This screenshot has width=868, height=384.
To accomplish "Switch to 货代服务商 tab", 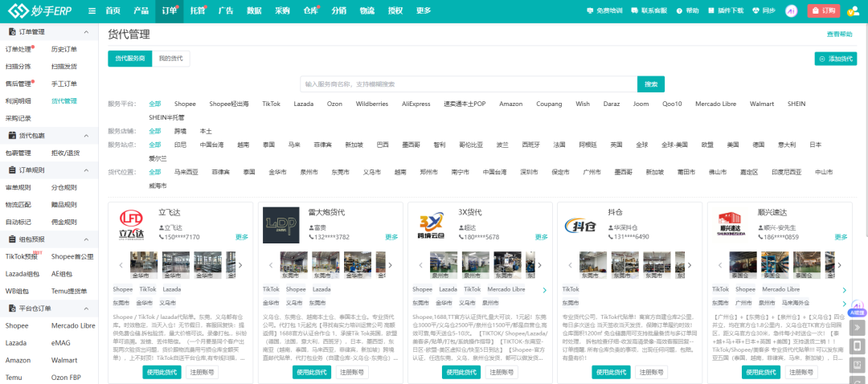I will (x=130, y=58).
